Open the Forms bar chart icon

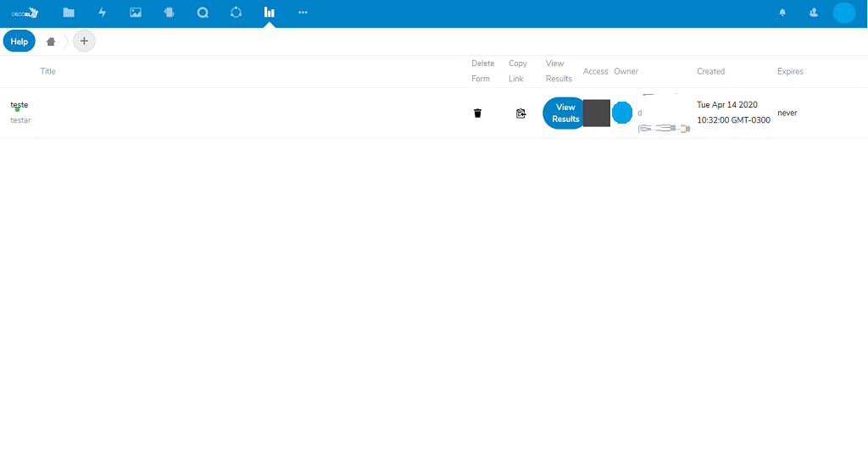[270, 13]
